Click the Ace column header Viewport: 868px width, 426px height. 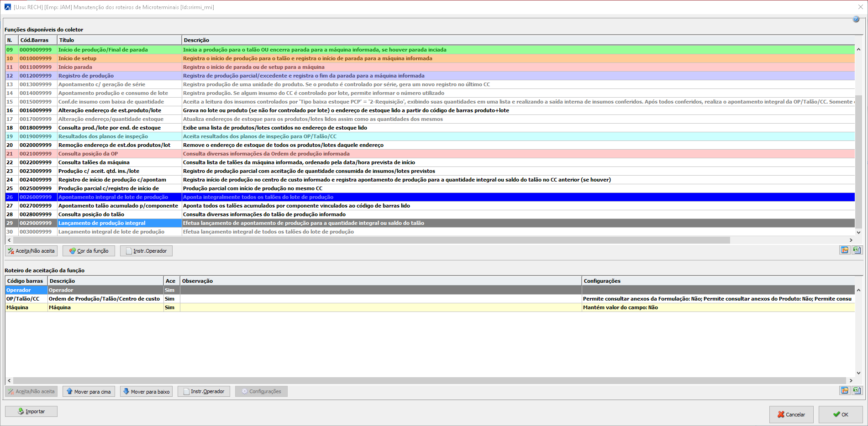click(172, 281)
